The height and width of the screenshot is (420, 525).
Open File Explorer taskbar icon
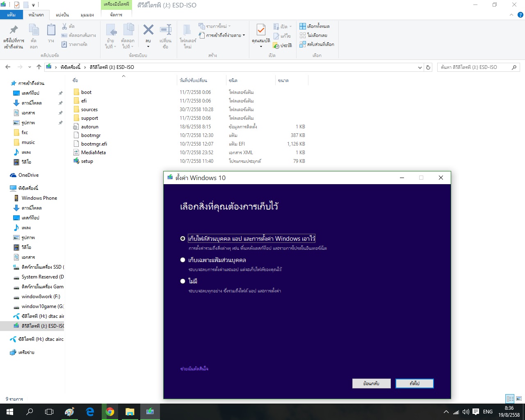(130, 412)
